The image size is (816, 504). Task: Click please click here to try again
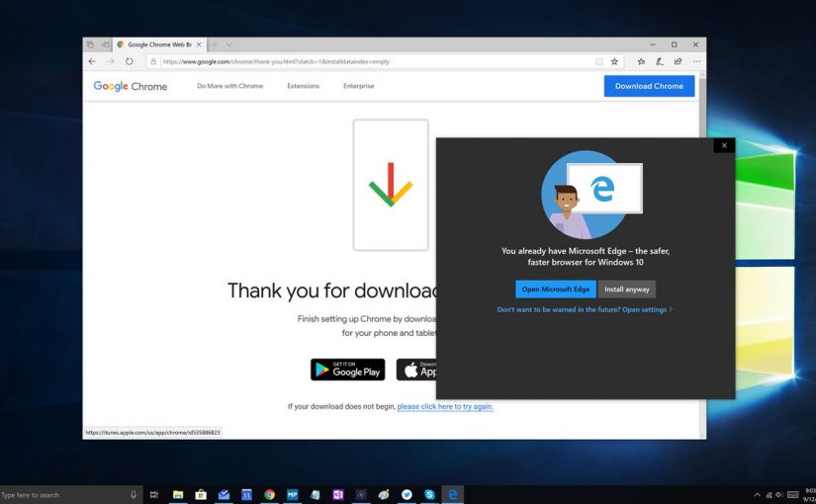coord(445,406)
